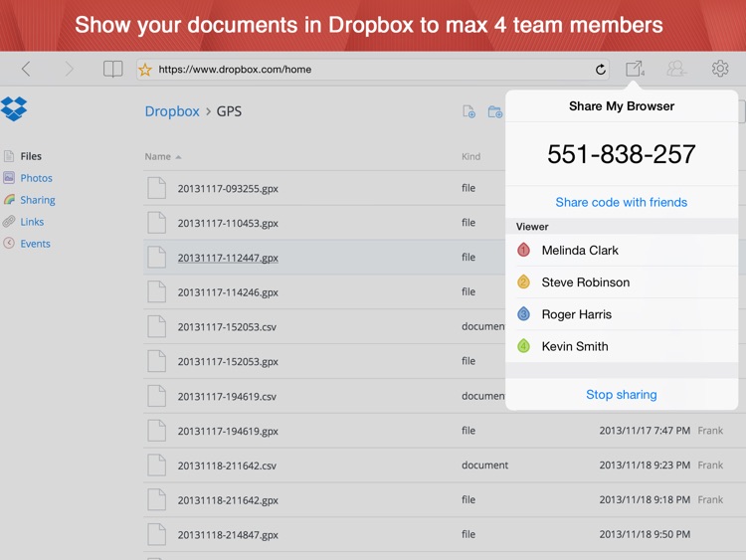This screenshot has width=746, height=560.
Task: Click Kevin Smith's green viewer badge
Action: [523, 346]
